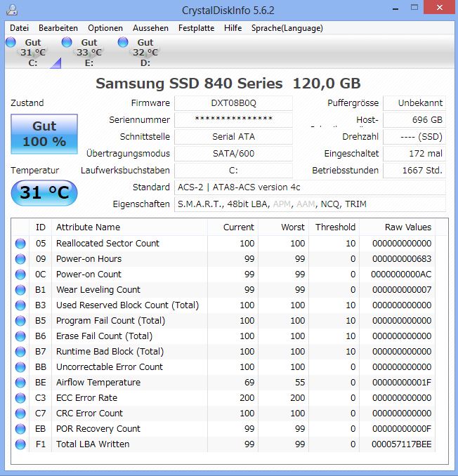Select drive D: at 32 °C
Screen dimensions: 458x476
point(145,52)
